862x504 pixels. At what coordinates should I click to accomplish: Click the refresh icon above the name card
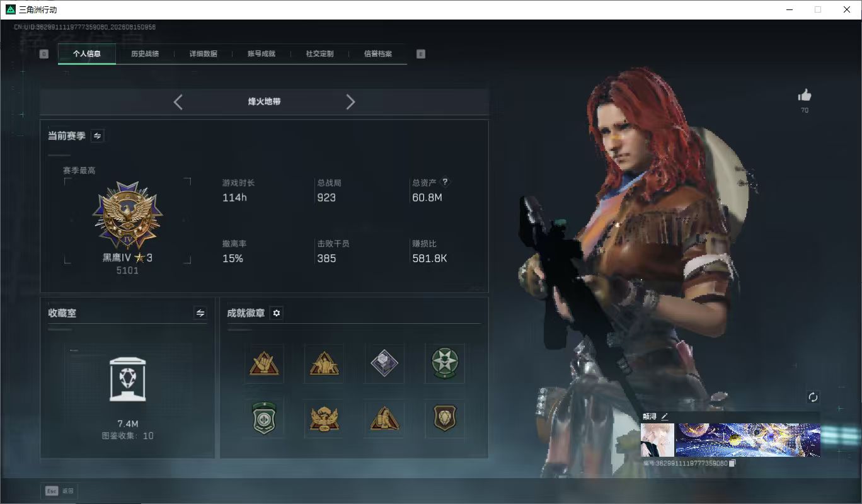(813, 397)
